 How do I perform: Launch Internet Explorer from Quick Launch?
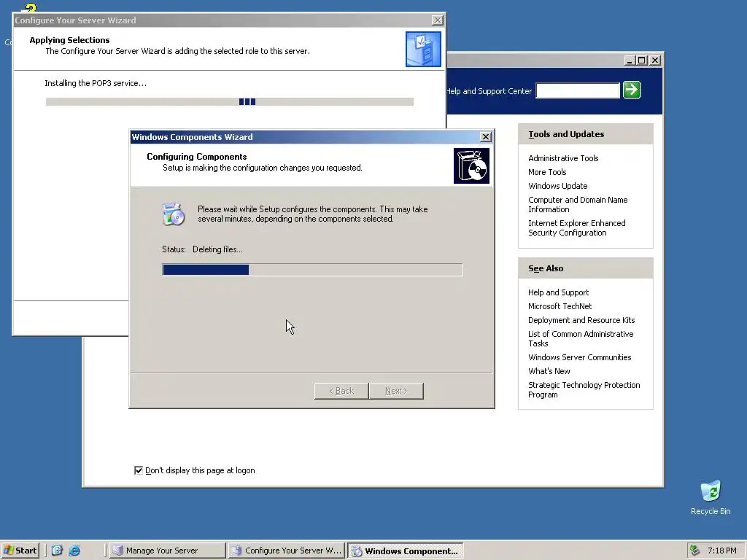pyautogui.click(x=74, y=551)
